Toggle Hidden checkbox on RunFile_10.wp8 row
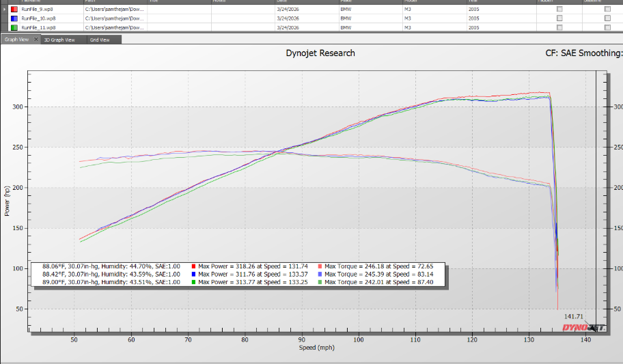The height and width of the screenshot is (364, 623). [560, 18]
